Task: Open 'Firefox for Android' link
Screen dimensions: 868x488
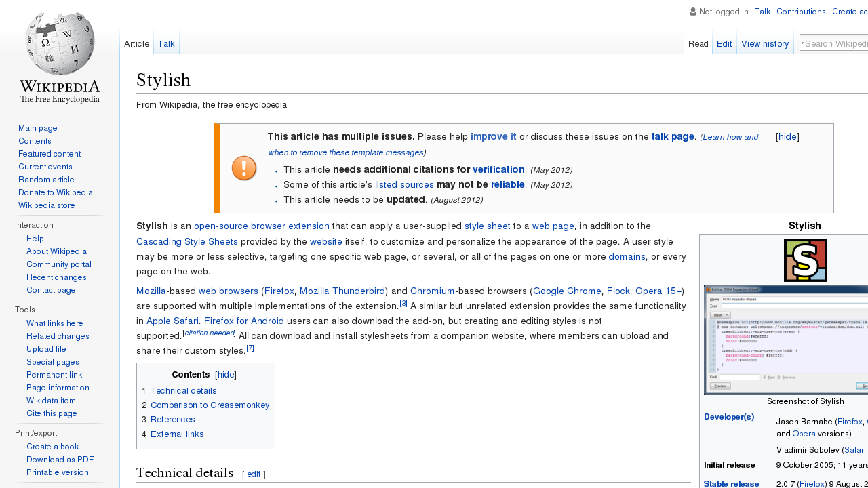Action: (x=244, y=321)
